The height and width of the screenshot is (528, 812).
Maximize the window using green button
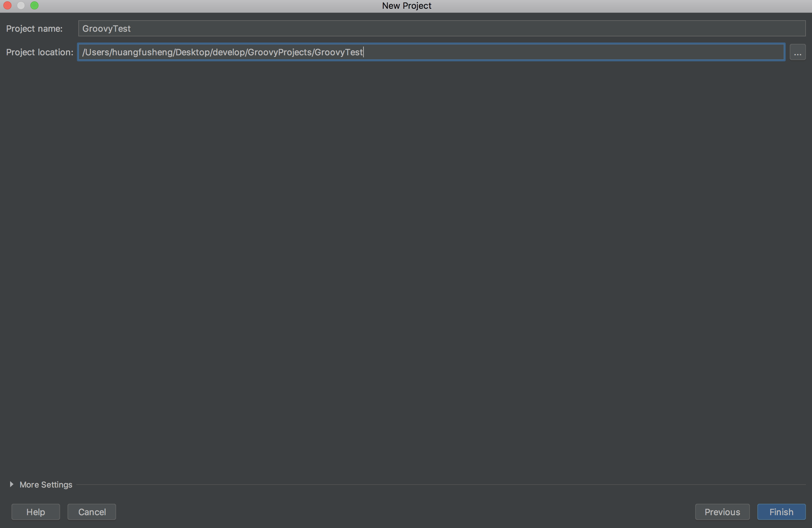(34, 5)
